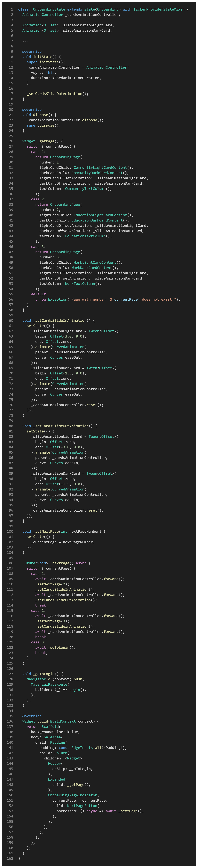198x868 pixels.
Task: Select 'textColumn: EducationTextColumn(),' line
Action: [x=76, y=236]
